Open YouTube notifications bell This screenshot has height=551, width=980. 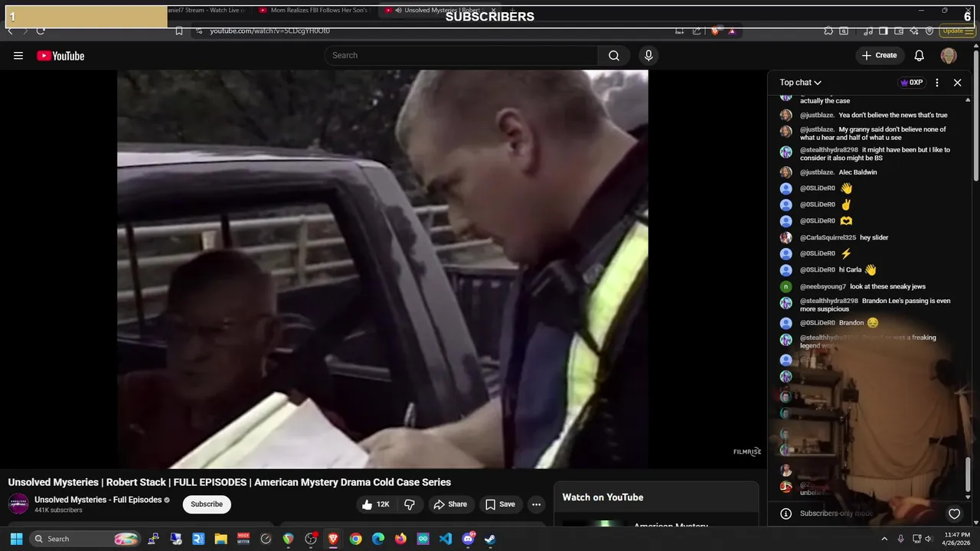(x=920, y=55)
